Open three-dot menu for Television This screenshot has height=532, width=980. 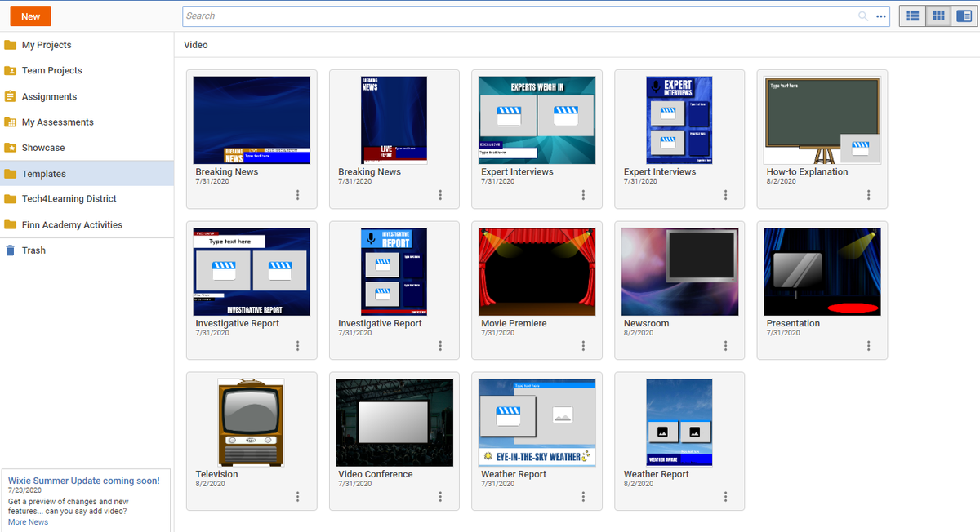point(297,497)
